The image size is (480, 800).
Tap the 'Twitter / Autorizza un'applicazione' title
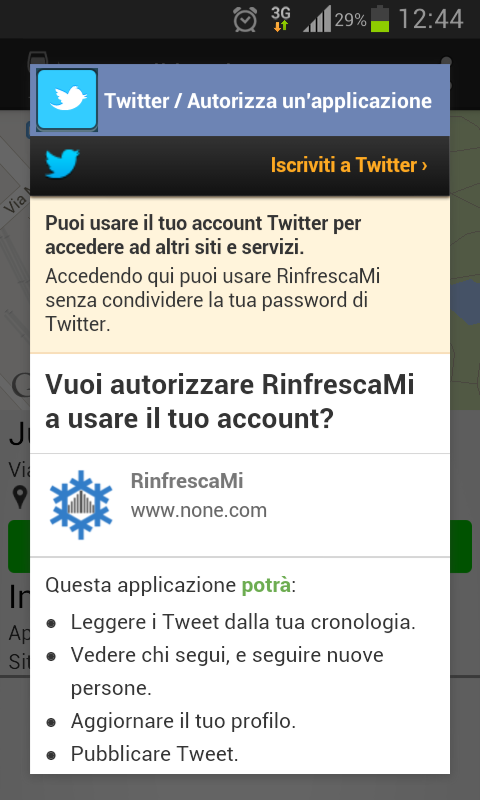coord(268,101)
